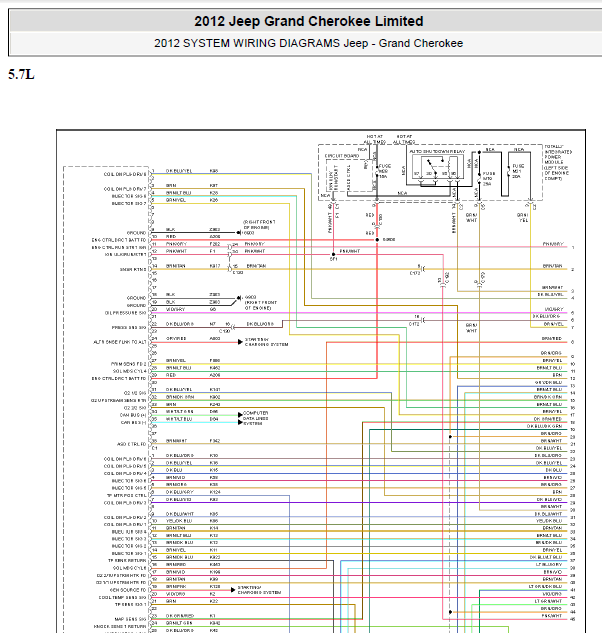Click the 'CAN BUS (+)' pin label
The width and height of the screenshot is (602, 633).
pyautogui.click(x=133, y=415)
